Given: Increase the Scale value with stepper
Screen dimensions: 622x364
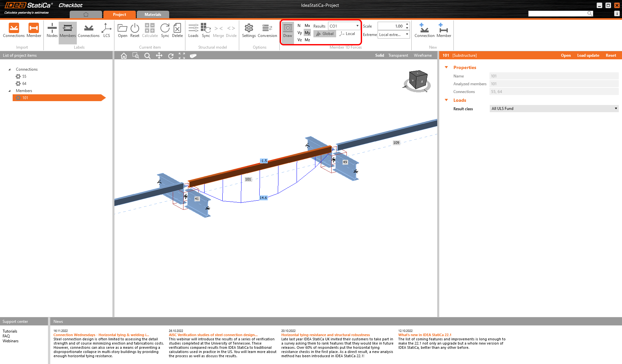Looking at the screenshot, I should pyautogui.click(x=407, y=24).
